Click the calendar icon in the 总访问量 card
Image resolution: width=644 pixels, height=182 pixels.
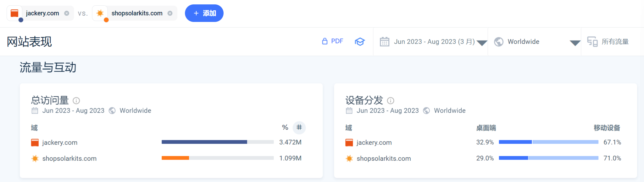point(35,110)
